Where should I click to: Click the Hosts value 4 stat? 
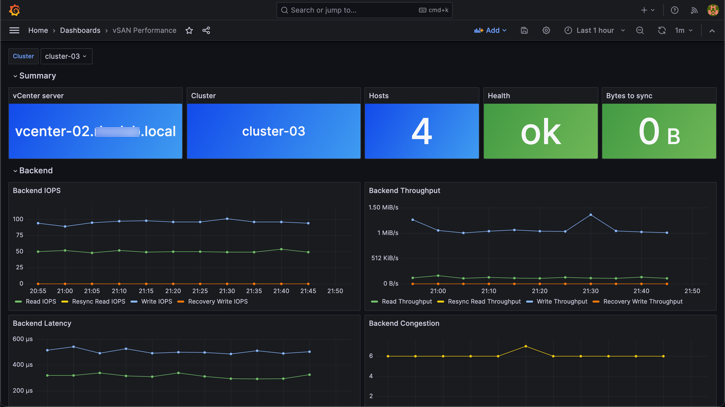coord(422,131)
